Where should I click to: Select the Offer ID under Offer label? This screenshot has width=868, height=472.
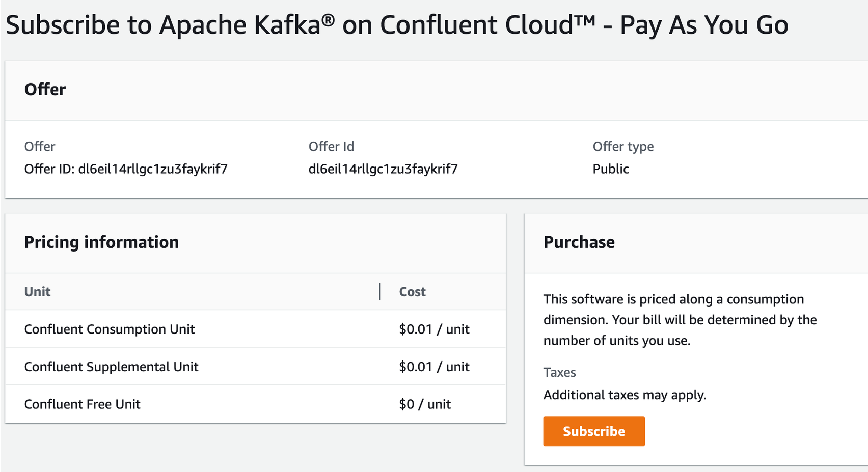click(125, 169)
